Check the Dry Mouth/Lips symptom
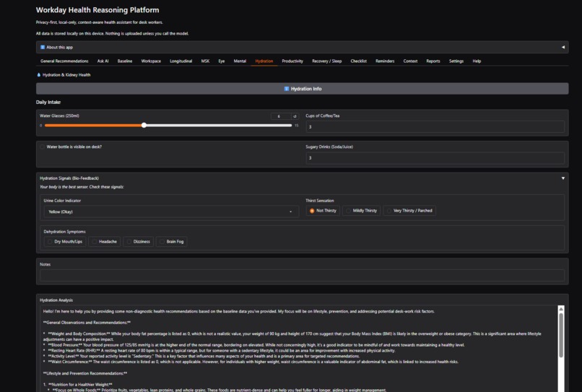 pos(64,242)
